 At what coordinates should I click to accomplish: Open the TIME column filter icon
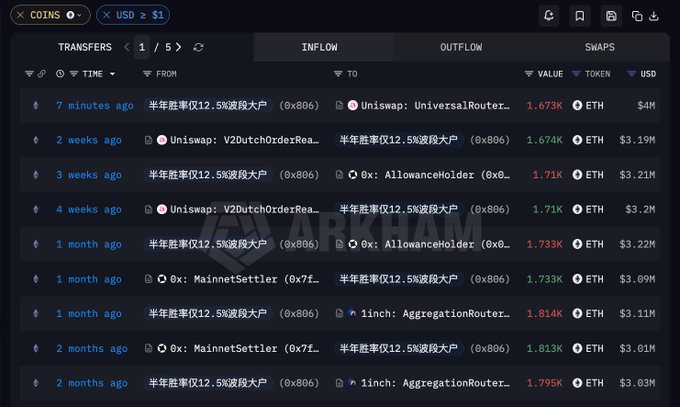pos(74,74)
